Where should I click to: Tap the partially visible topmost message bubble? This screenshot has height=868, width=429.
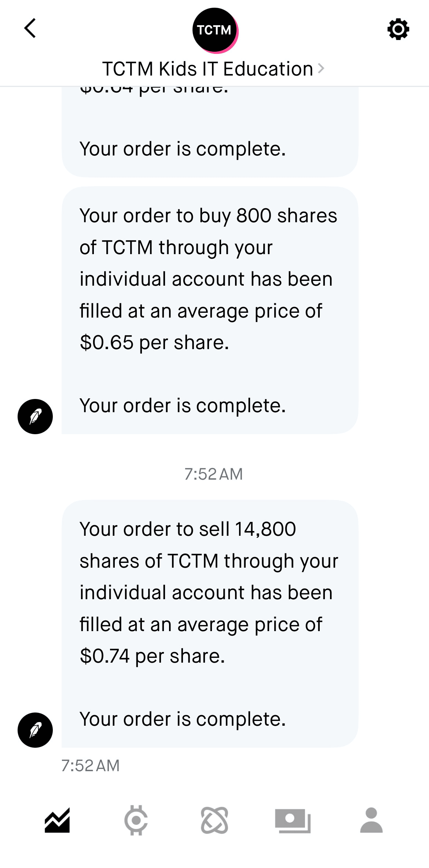(210, 132)
